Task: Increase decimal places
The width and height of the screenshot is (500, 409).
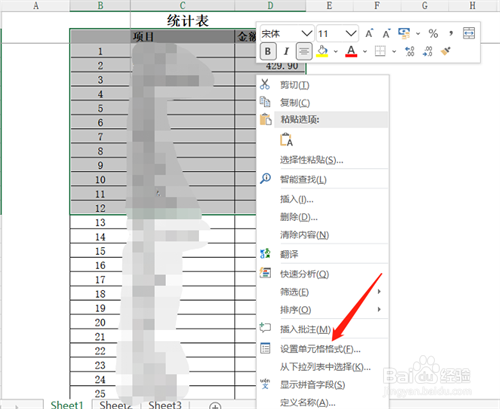Action: (409, 51)
